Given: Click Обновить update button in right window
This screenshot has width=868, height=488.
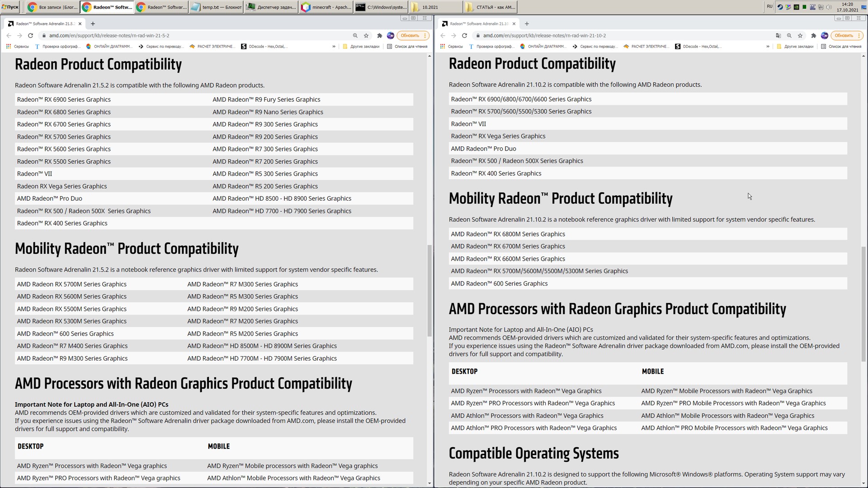Looking at the screenshot, I should click(844, 36).
